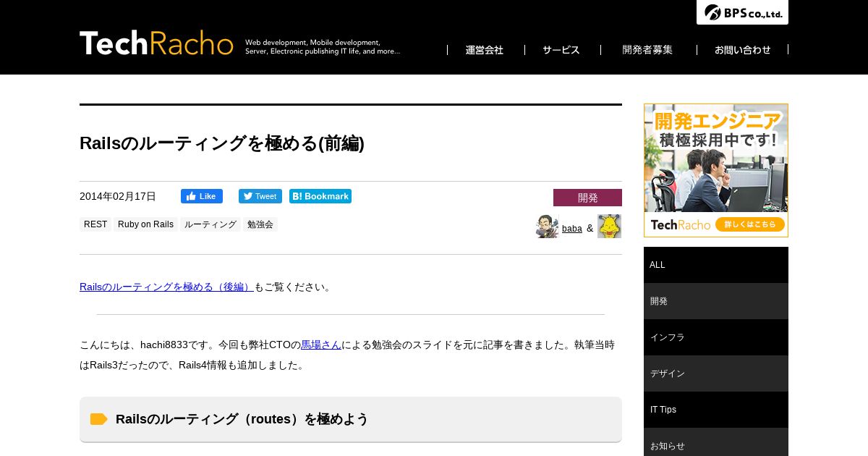Click the Facebook Like button
868x456 pixels.
pyautogui.click(x=202, y=196)
